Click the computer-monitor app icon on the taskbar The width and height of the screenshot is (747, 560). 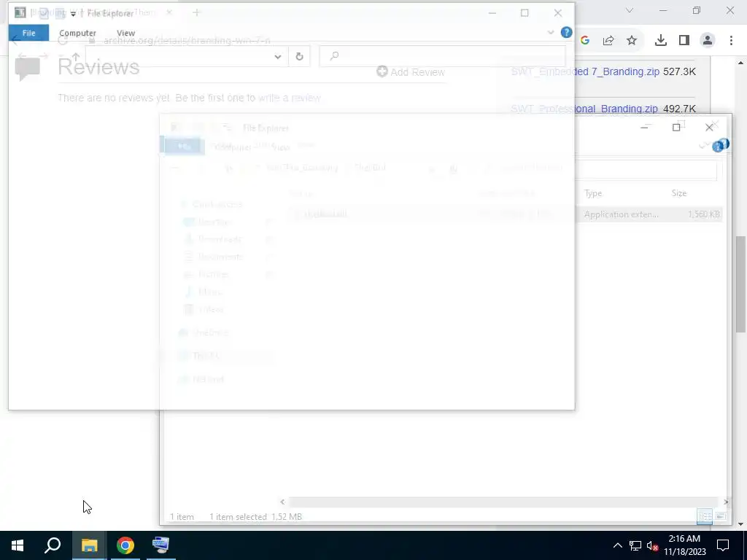160,545
